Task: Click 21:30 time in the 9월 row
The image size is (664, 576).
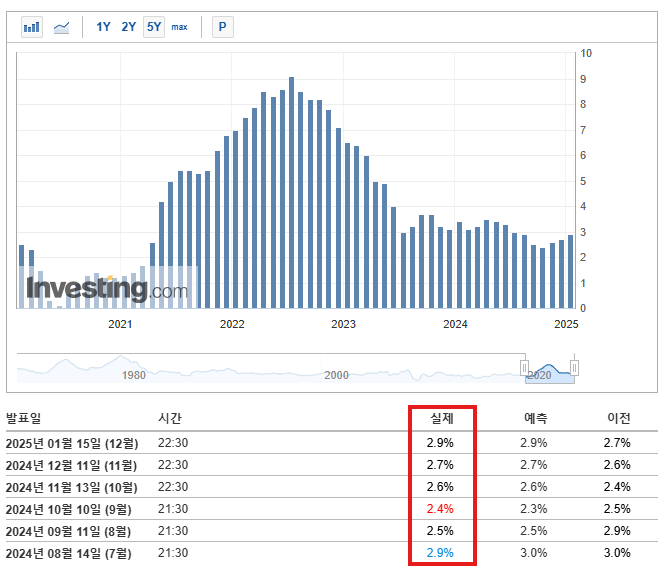Action: pyautogui.click(x=173, y=509)
